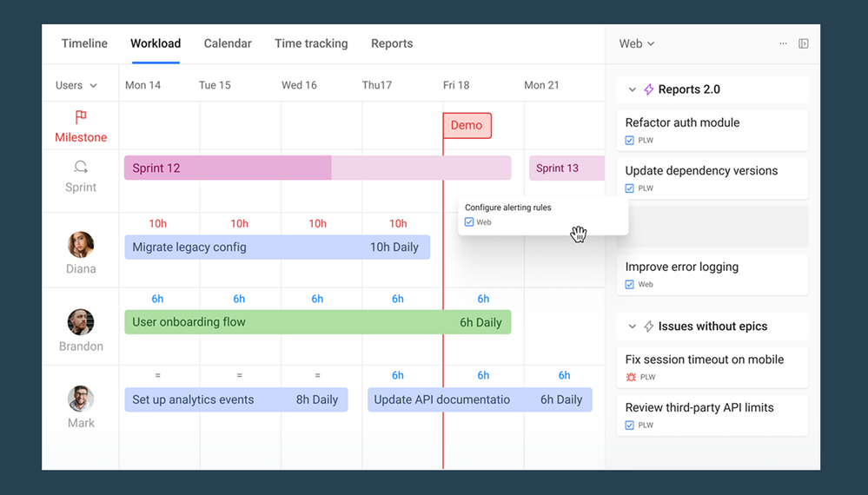Toggle checkbox on Improve error logging
This screenshot has height=495, width=868.
pos(629,284)
